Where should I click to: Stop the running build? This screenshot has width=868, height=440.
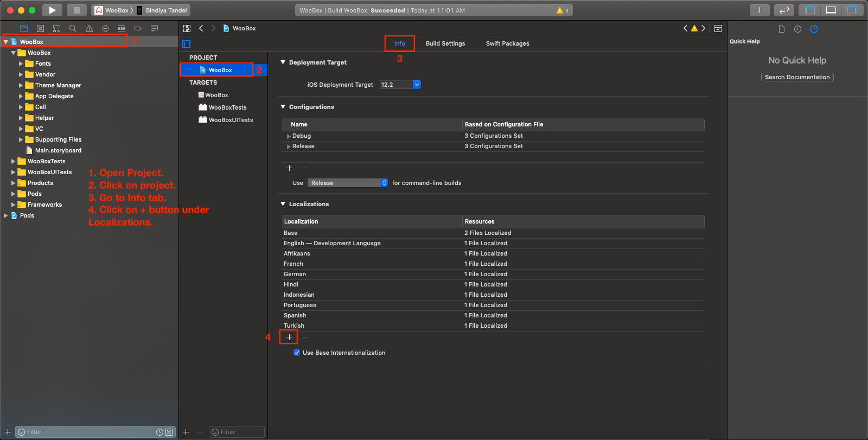point(76,10)
